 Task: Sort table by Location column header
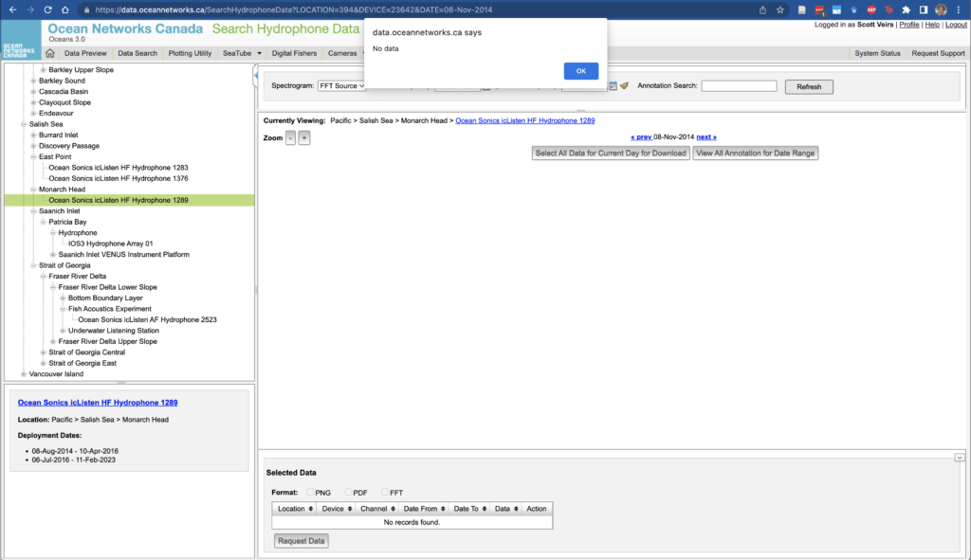click(x=295, y=509)
